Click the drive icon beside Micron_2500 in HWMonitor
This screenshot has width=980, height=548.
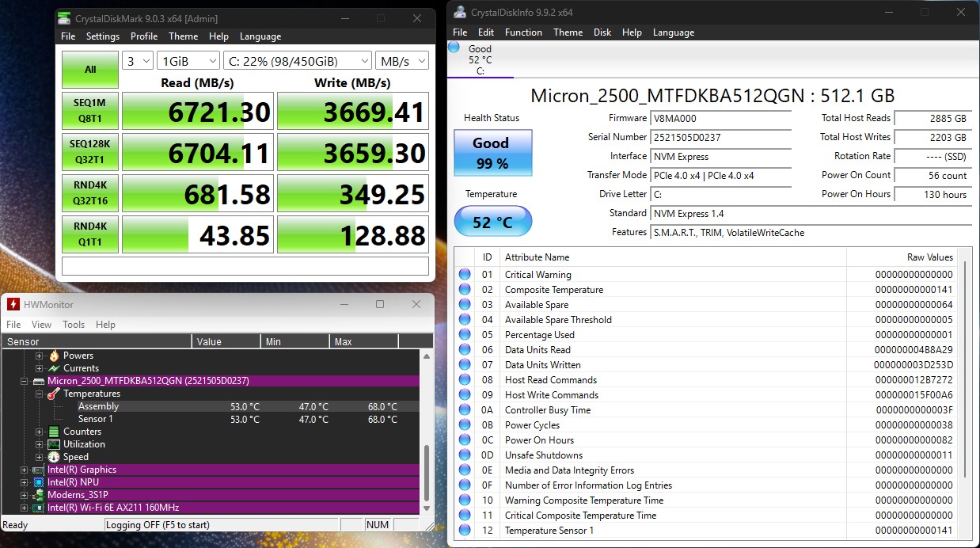pyautogui.click(x=38, y=381)
